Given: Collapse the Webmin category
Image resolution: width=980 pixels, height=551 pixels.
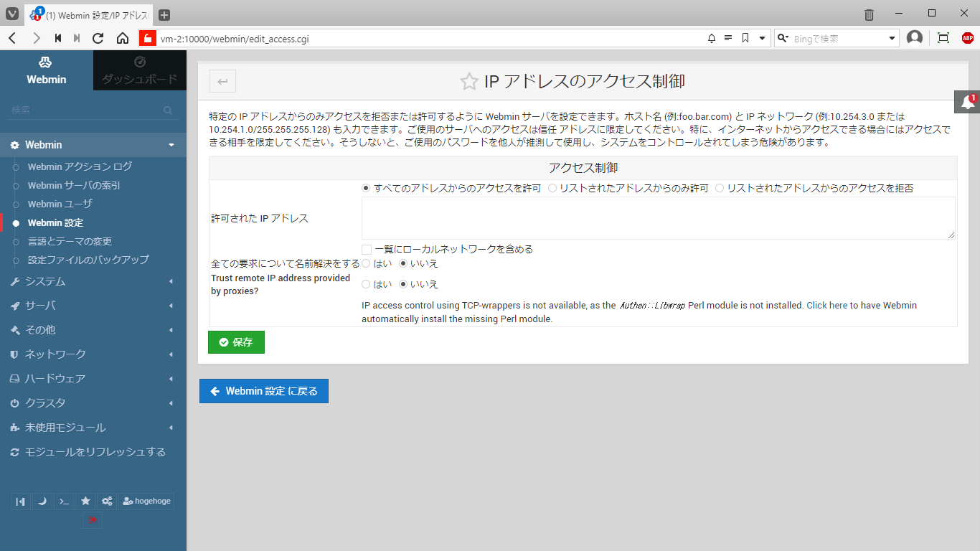Looking at the screenshot, I should [x=93, y=145].
